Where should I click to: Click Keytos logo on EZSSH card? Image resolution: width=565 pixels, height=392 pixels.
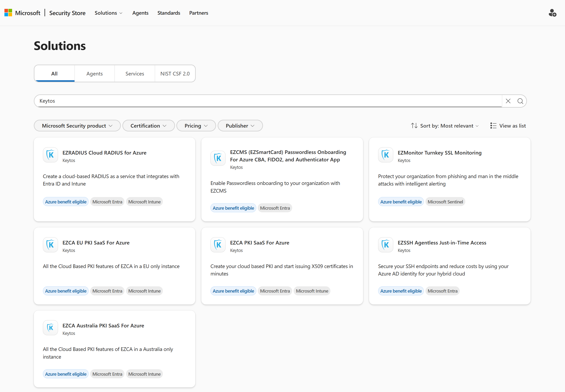(x=385, y=245)
